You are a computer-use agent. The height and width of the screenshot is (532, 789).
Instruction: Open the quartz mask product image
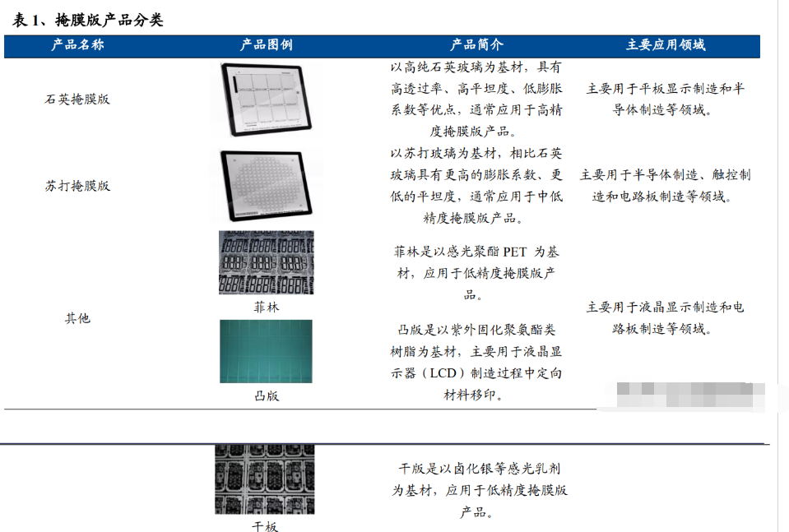266,99
